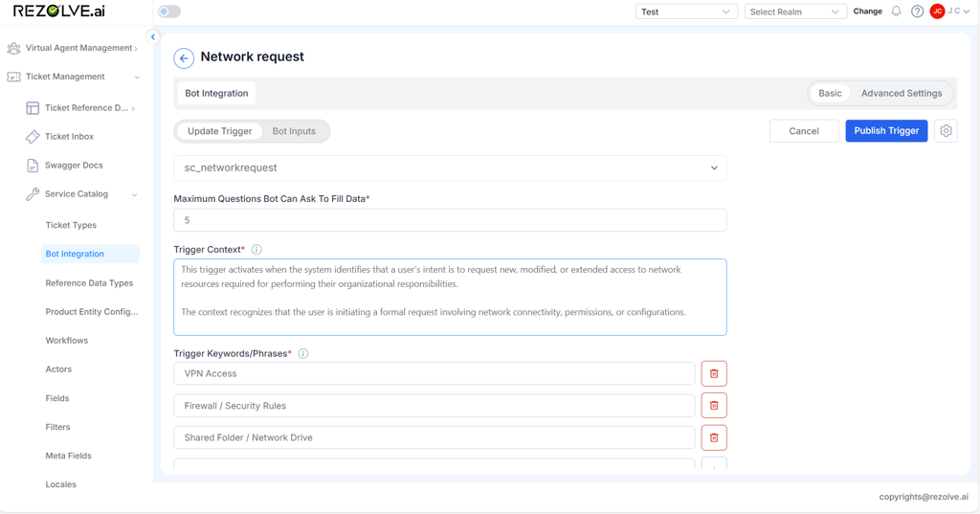Image resolution: width=980 pixels, height=514 pixels.
Task: Open Actors in sidebar
Action: point(58,369)
